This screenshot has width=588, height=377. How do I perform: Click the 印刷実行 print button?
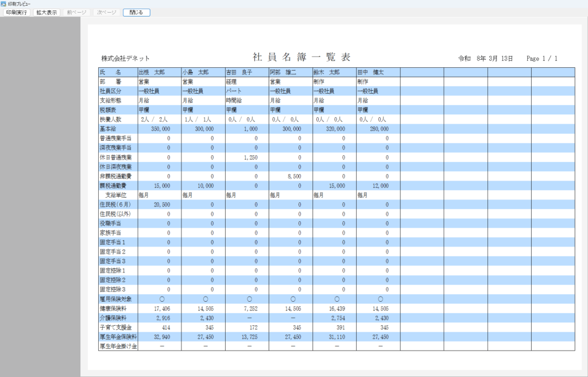tap(17, 12)
